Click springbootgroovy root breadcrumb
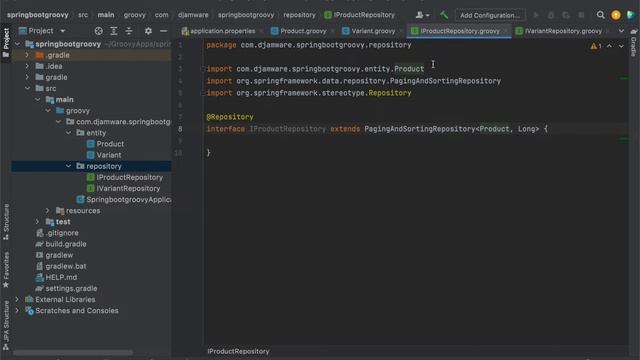 [x=38, y=15]
